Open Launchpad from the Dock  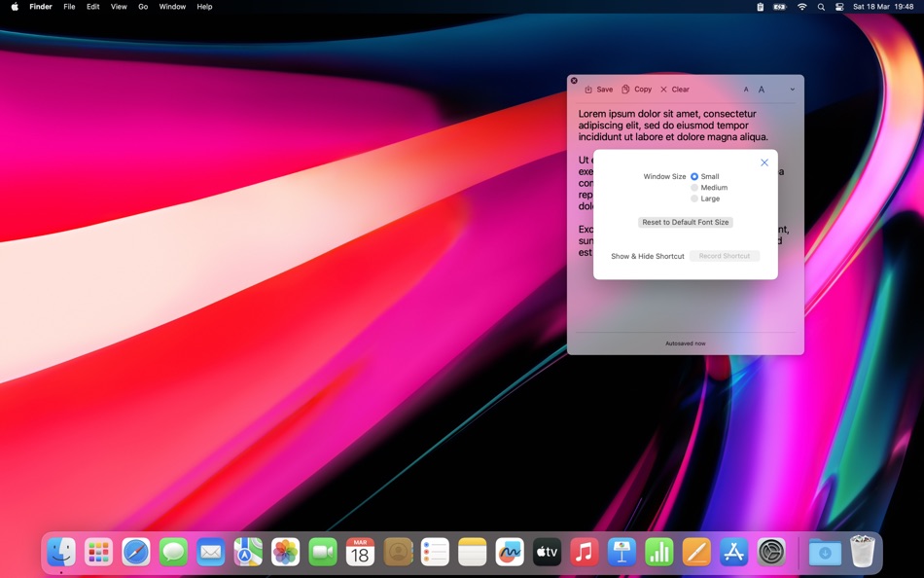(x=98, y=552)
